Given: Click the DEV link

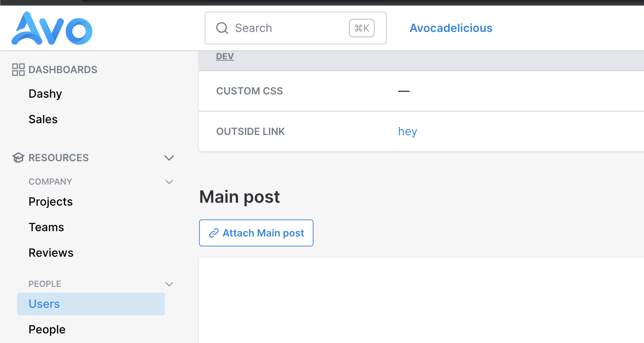Looking at the screenshot, I should pyautogui.click(x=225, y=56).
